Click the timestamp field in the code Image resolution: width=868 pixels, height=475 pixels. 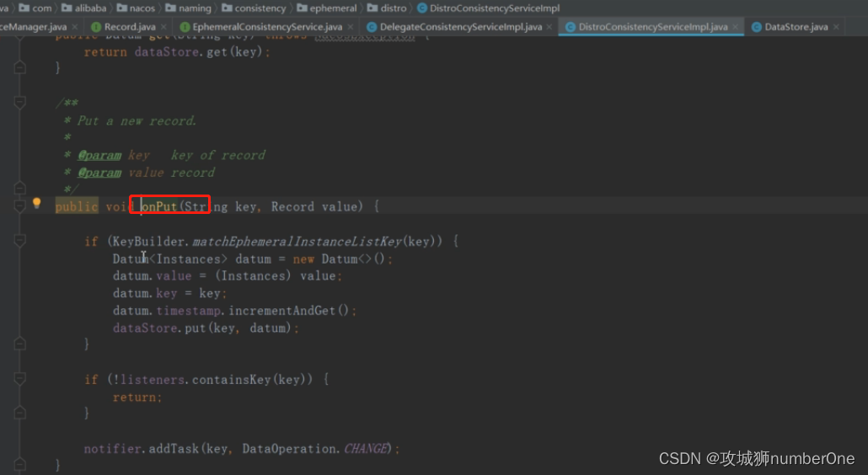189,310
